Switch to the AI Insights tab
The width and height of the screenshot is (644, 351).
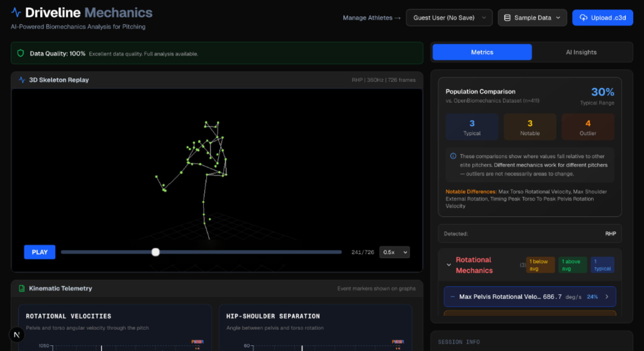point(581,52)
